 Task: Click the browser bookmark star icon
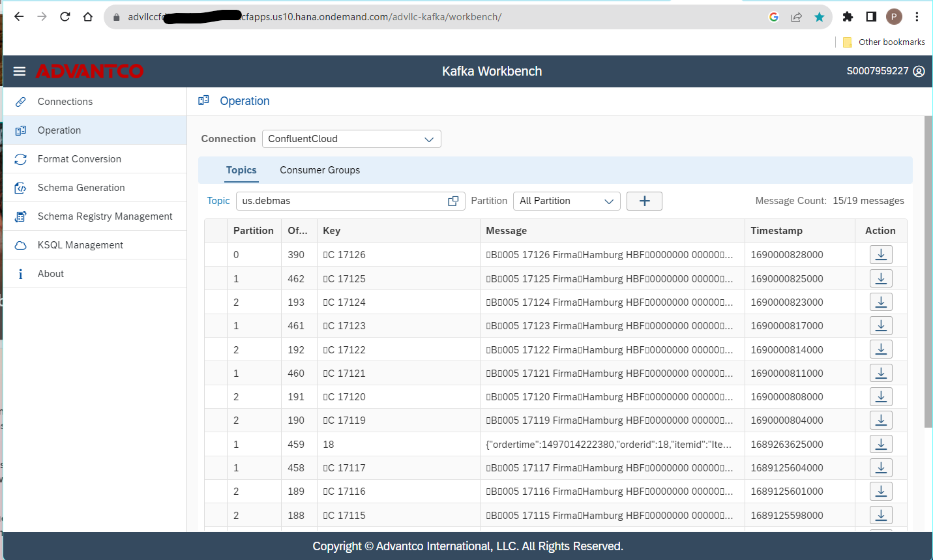pos(819,16)
